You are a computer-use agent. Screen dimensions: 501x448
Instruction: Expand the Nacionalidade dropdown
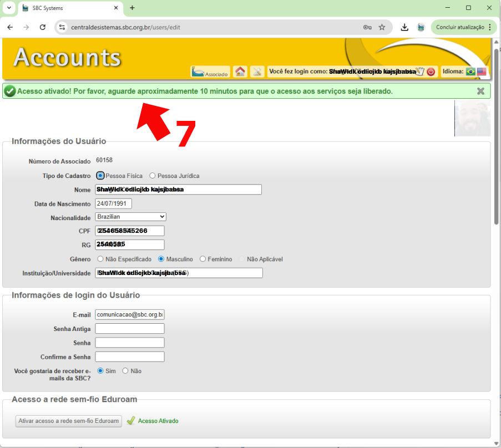point(130,217)
